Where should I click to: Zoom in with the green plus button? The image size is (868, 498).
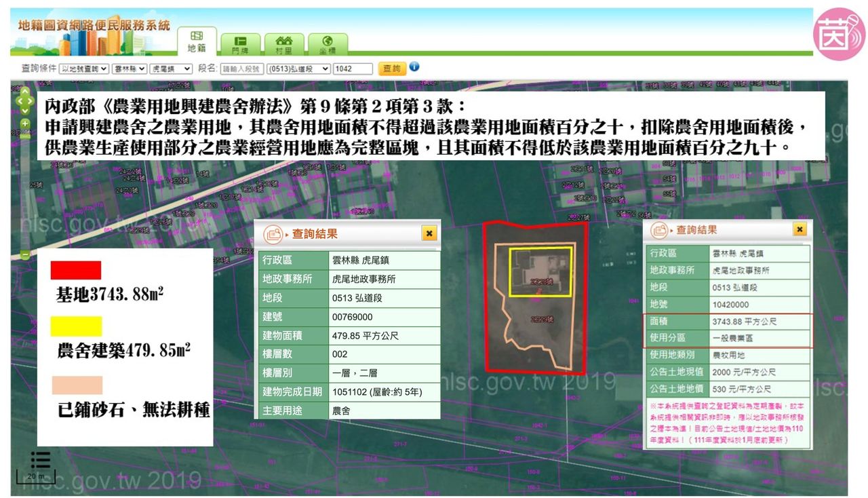tap(25, 123)
